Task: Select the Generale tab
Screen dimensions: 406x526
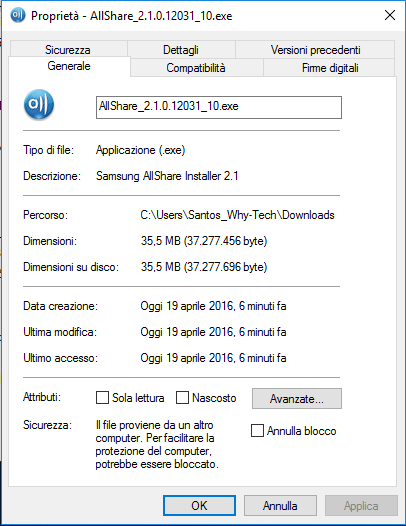Action: [69, 66]
